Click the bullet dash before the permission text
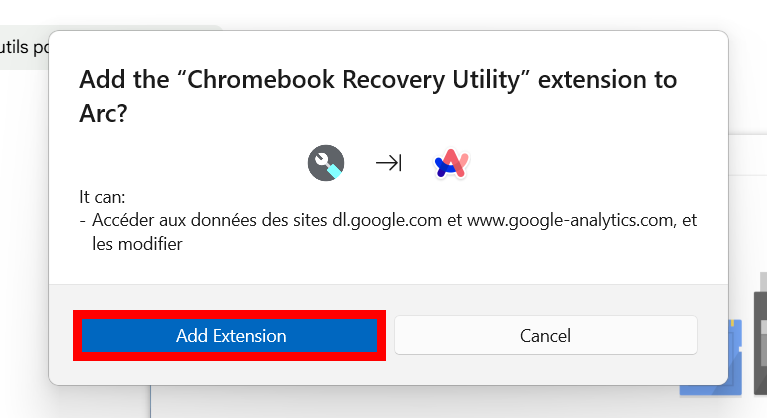This screenshot has height=418, width=767. 82,220
